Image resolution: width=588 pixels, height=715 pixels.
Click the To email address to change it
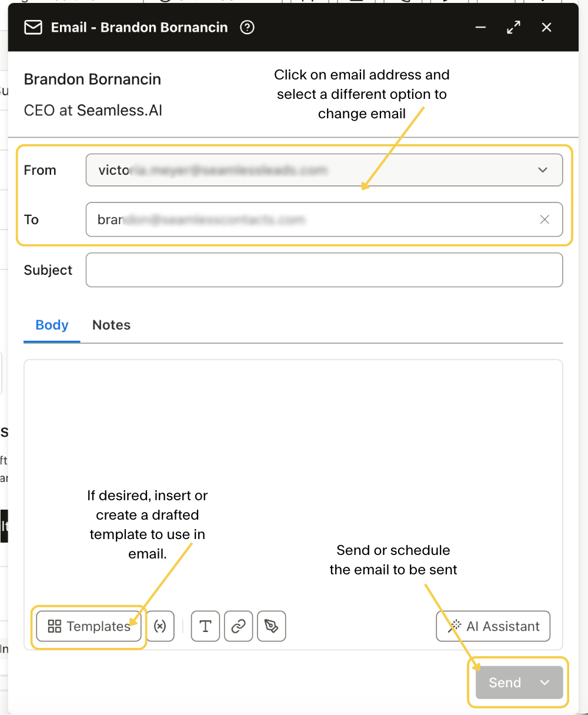(294, 220)
